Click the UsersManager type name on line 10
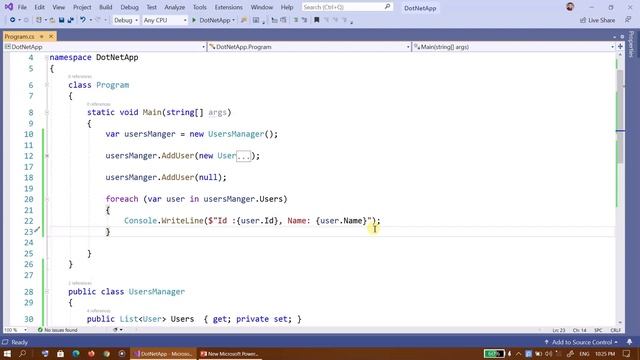Viewport: 640px width, 360px height. tap(236, 134)
